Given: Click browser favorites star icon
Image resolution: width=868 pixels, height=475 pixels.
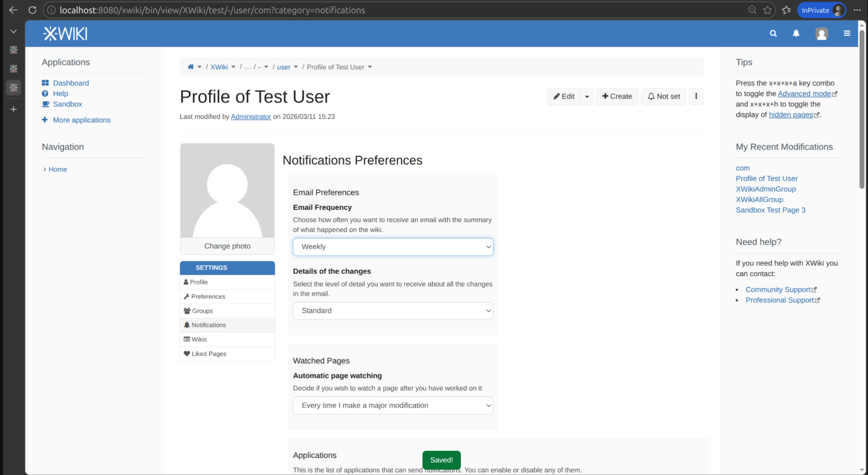Looking at the screenshot, I should (767, 10).
